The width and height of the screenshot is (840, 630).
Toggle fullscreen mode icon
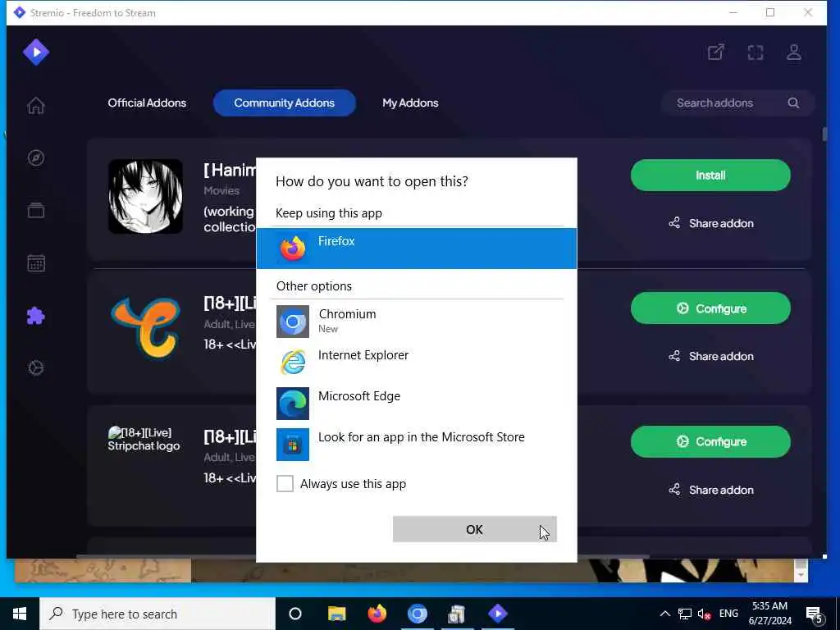(x=756, y=52)
